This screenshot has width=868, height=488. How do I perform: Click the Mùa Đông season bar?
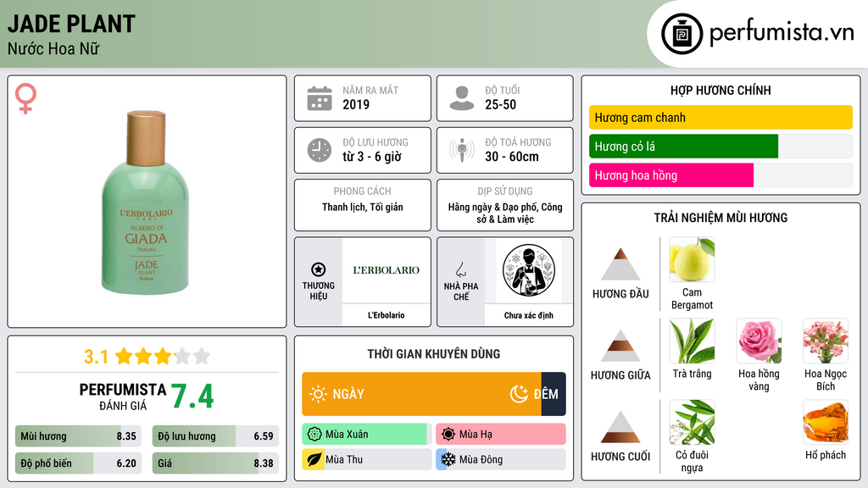click(x=501, y=459)
